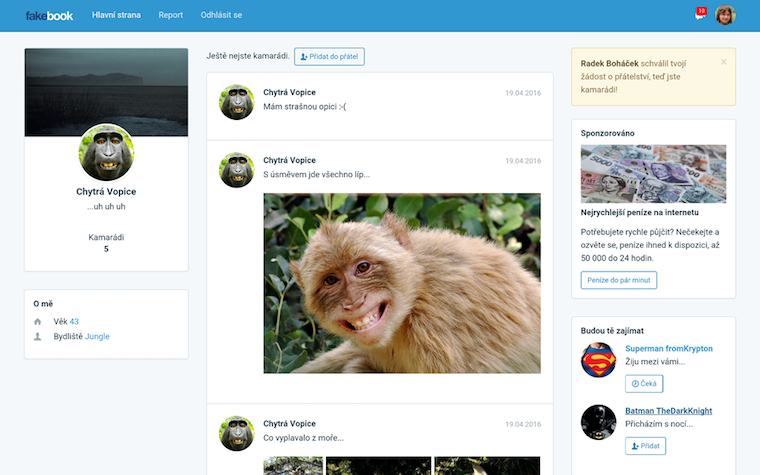
Task: Click the fakebook logo
Action: pos(49,16)
